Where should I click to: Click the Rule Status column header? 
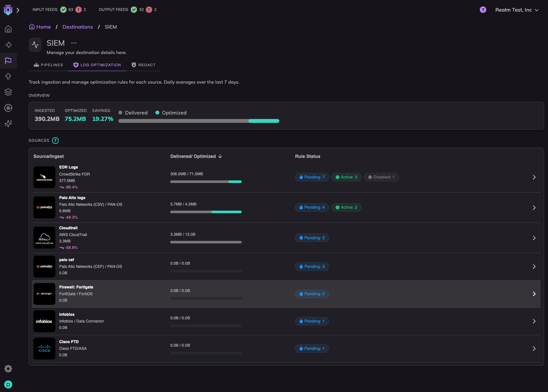pyautogui.click(x=308, y=156)
